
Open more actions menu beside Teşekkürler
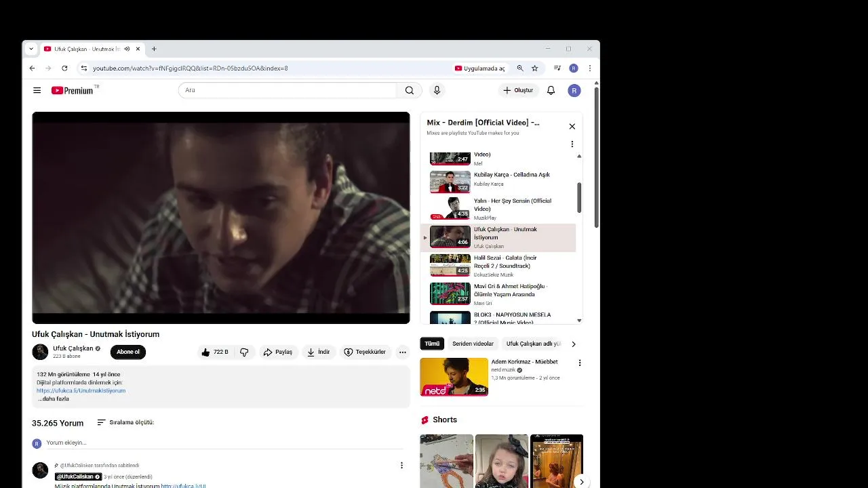[402, 352]
